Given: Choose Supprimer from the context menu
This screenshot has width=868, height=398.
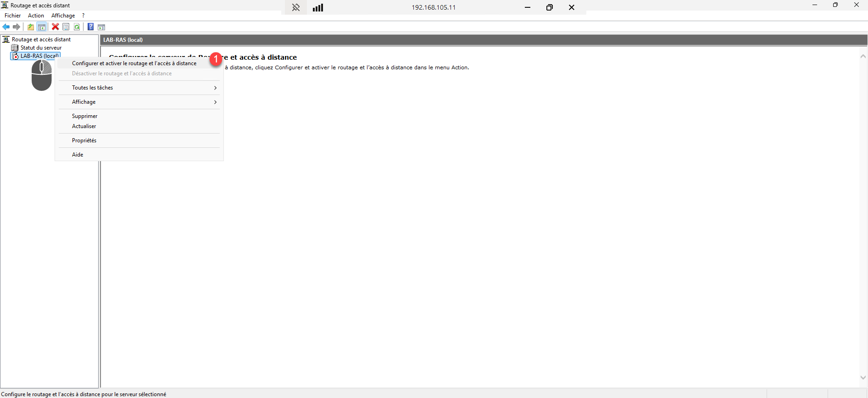Looking at the screenshot, I should [85, 116].
